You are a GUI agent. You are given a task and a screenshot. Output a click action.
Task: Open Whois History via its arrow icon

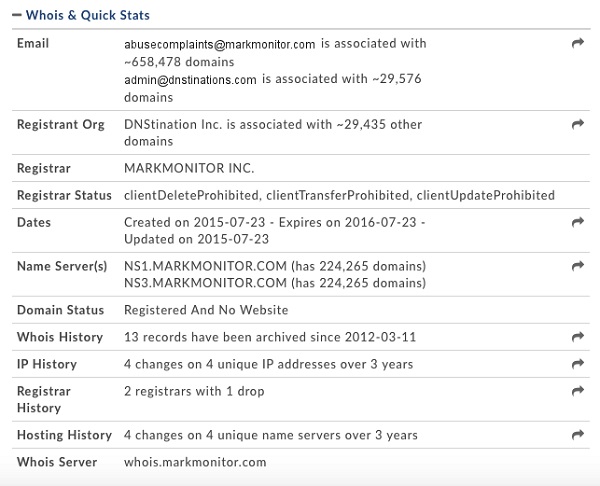[578, 337]
